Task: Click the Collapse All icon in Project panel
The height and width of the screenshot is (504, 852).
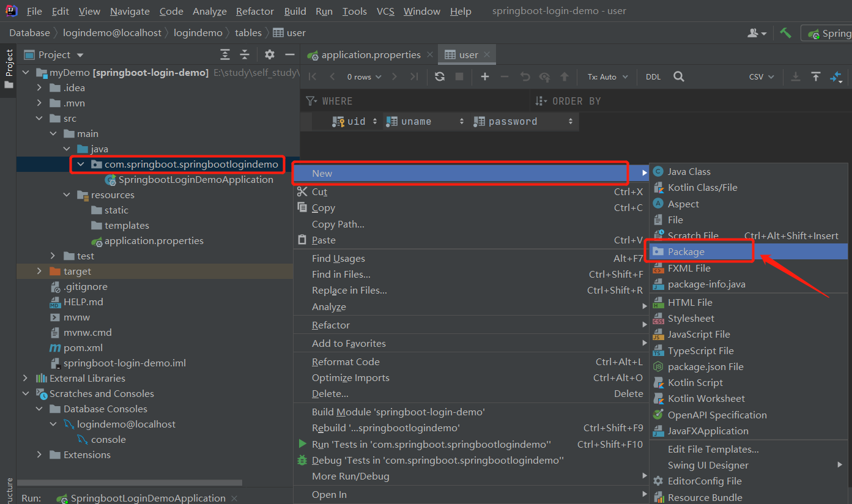Action: coord(245,55)
